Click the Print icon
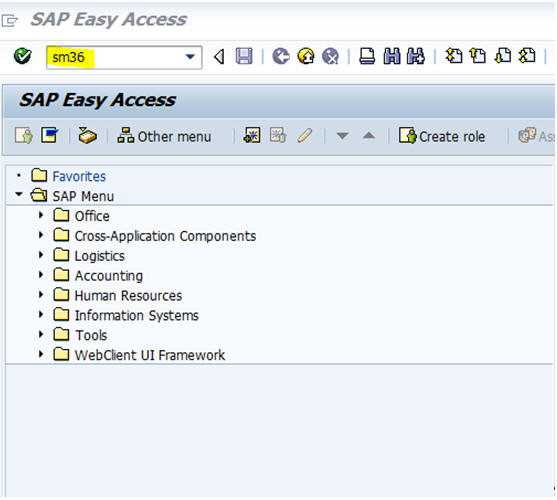This screenshot has width=557, height=500. 367,56
